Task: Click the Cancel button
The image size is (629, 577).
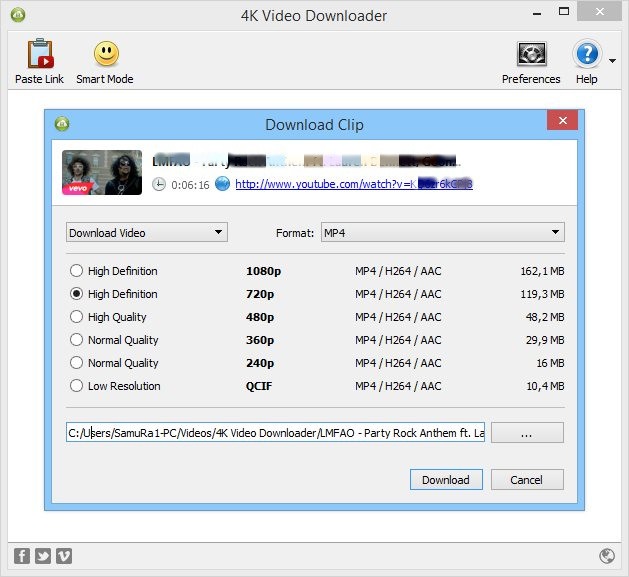Action: coord(527,479)
